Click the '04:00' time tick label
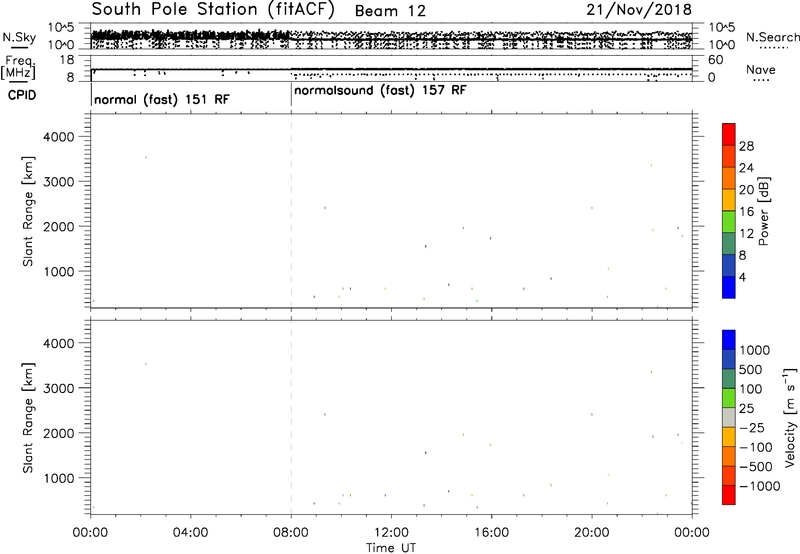800x554 pixels. tap(190, 533)
